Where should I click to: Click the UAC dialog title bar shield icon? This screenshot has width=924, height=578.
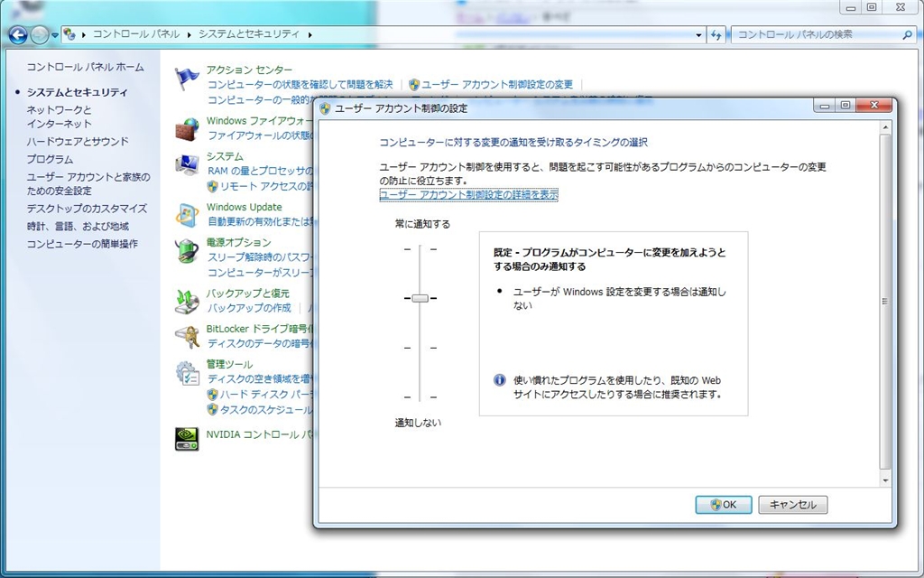pyautogui.click(x=325, y=108)
